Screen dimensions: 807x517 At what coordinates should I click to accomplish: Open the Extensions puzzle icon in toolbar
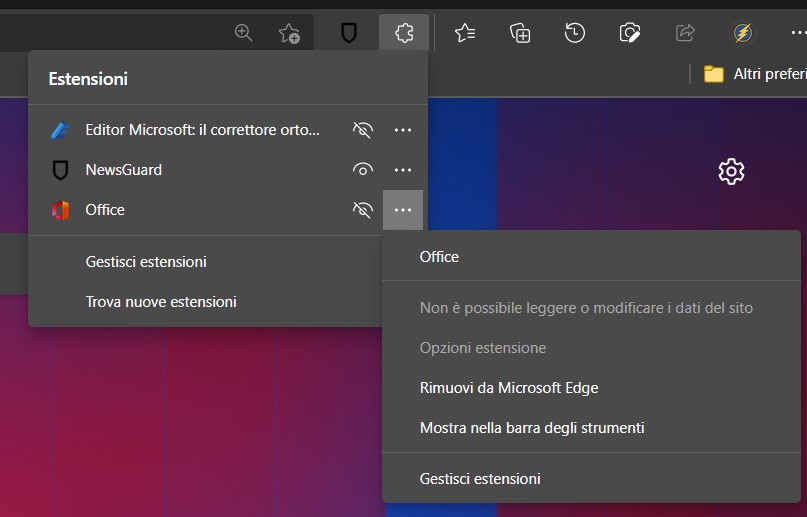tap(404, 33)
